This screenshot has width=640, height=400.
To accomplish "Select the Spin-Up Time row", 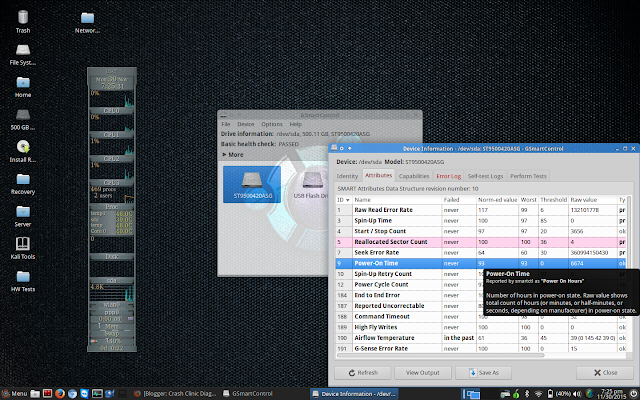I will coord(481,220).
